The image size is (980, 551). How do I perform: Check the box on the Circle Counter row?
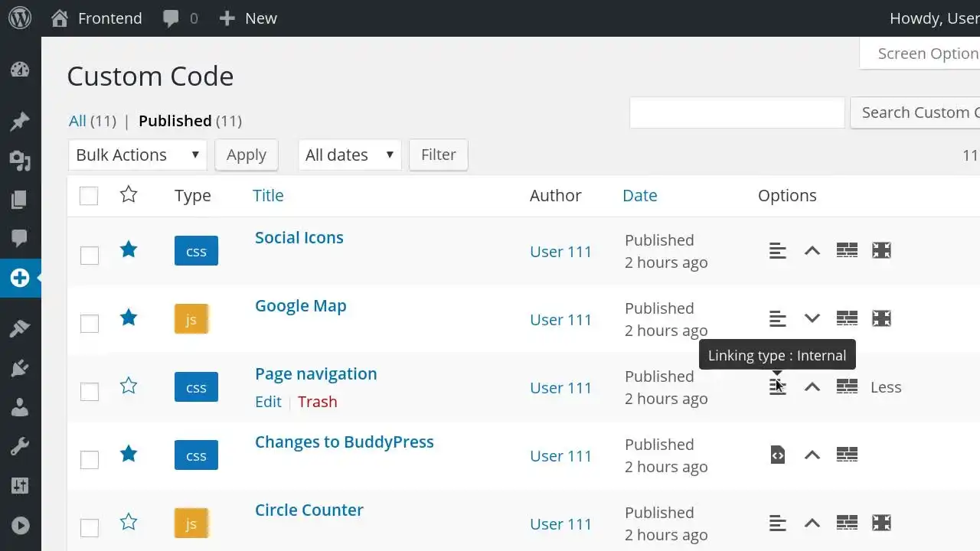point(89,528)
